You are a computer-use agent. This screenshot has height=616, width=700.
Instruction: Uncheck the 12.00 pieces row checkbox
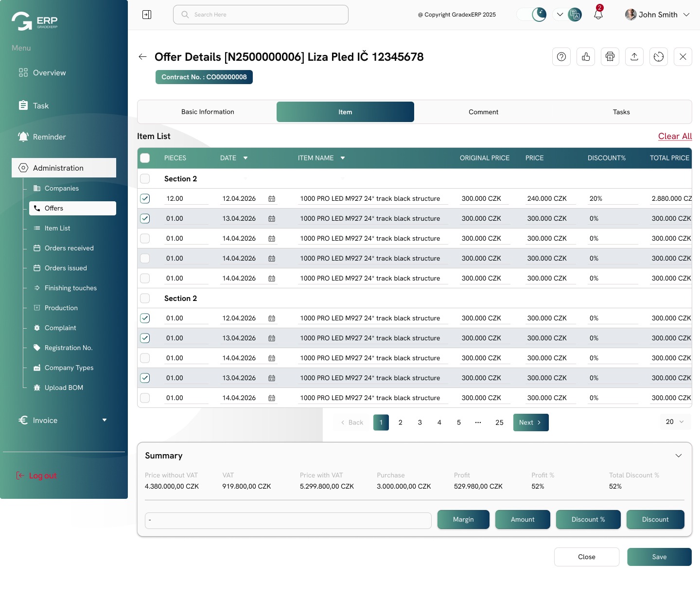pos(145,198)
